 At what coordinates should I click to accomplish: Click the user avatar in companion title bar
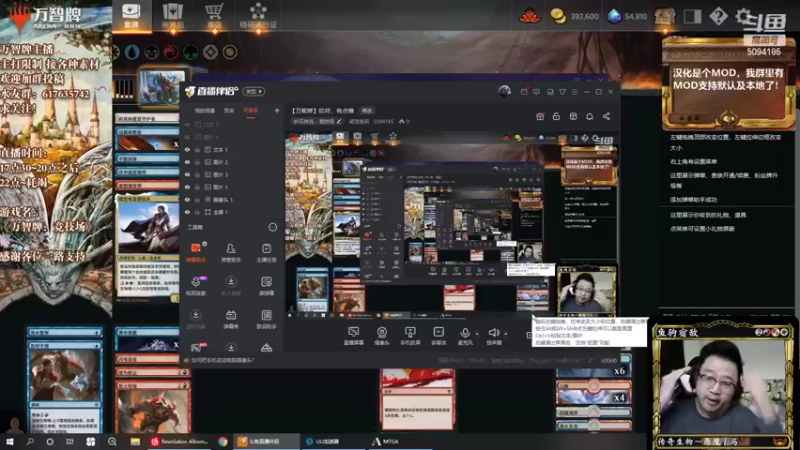pyautogui.click(x=504, y=91)
